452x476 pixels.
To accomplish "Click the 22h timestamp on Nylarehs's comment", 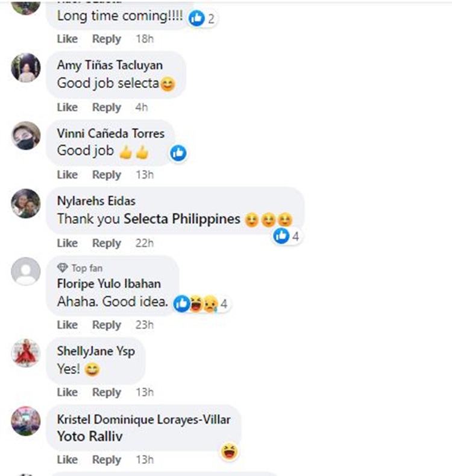I will pos(145,243).
